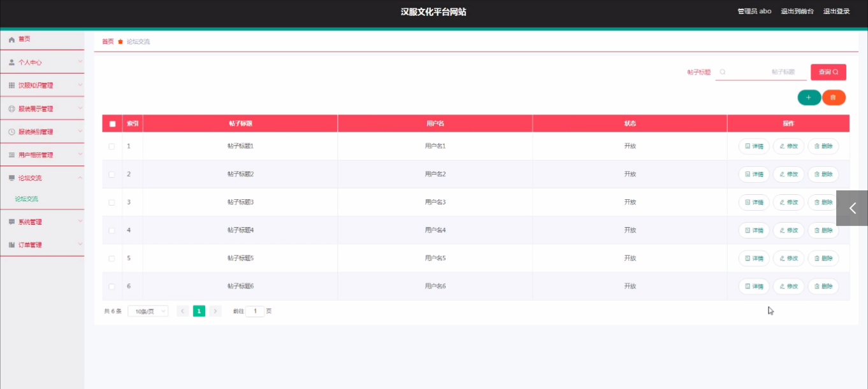Click the 退出登录 link
Image resolution: width=868 pixels, height=389 pixels.
pos(836,11)
